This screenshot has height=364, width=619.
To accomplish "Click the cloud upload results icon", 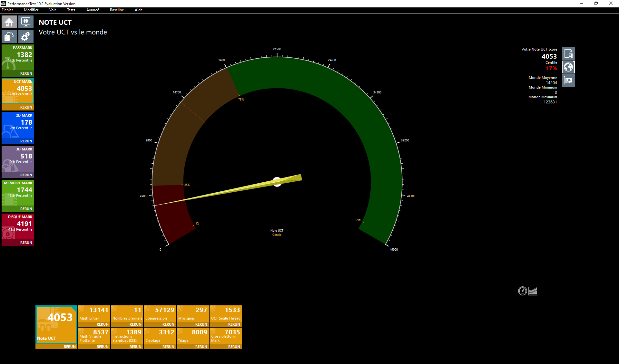I will pos(9,36).
